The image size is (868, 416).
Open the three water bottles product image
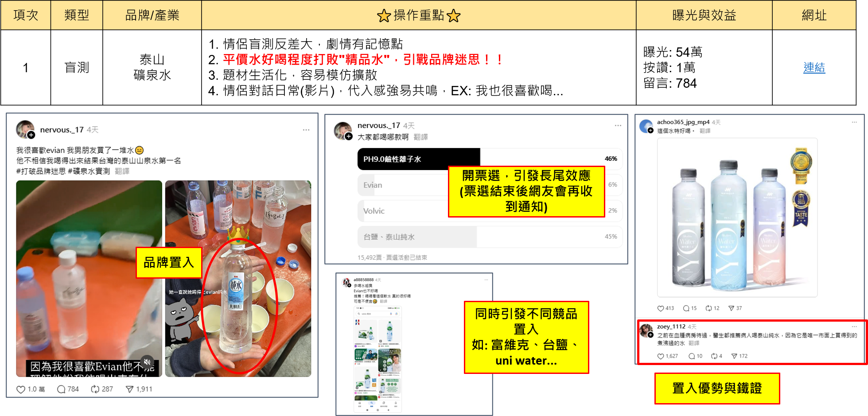point(737,218)
